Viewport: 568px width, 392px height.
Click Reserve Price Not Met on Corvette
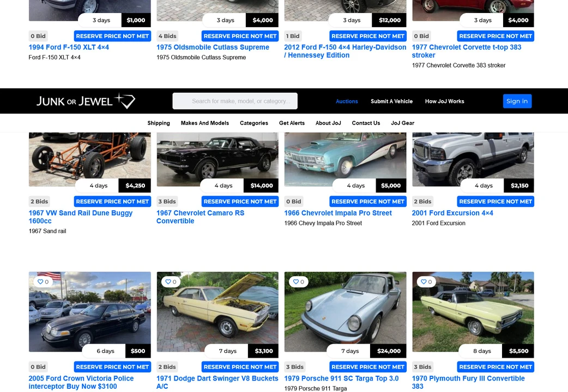[x=496, y=36]
